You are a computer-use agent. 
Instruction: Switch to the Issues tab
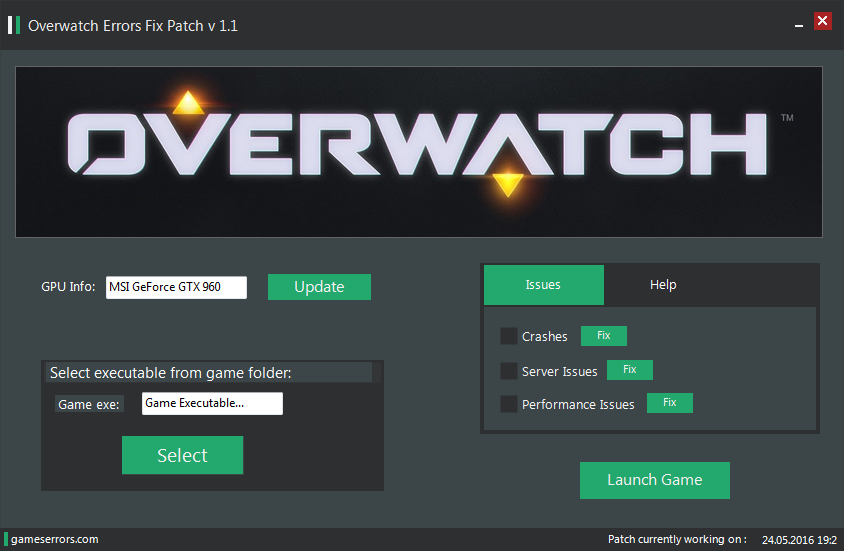pyautogui.click(x=544, y=285)
